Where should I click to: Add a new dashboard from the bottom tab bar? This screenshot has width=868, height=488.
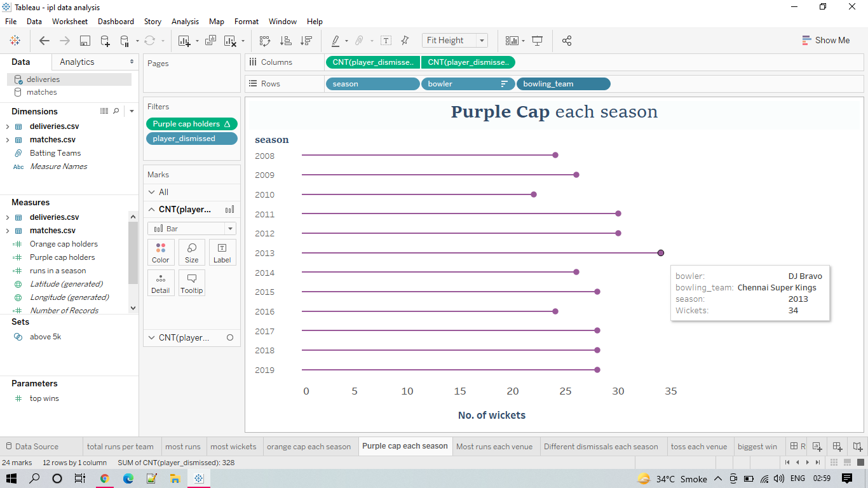coord(837,447)
